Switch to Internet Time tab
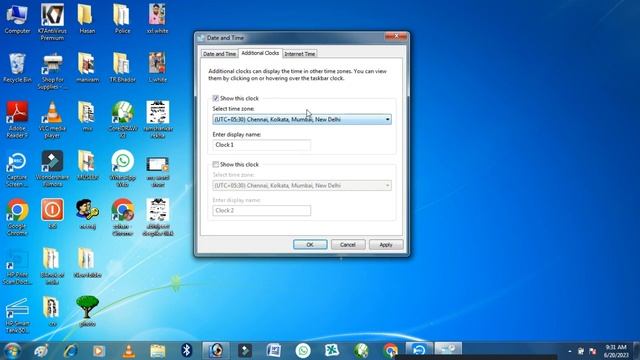The image size is (640, 360). 300,54
